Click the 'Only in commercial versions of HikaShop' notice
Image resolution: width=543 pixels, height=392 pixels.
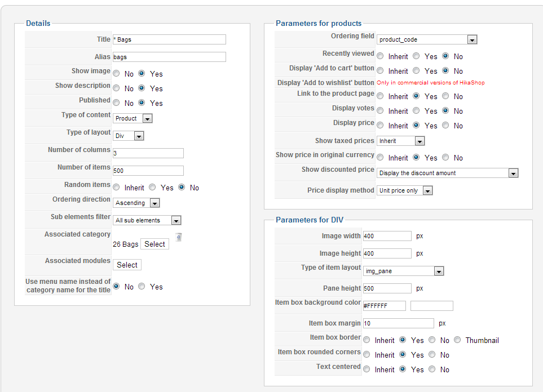click(431, 83)
